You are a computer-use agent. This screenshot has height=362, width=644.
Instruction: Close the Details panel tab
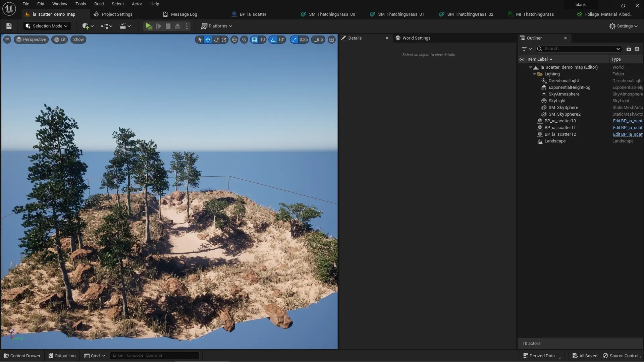click(387, 38)
